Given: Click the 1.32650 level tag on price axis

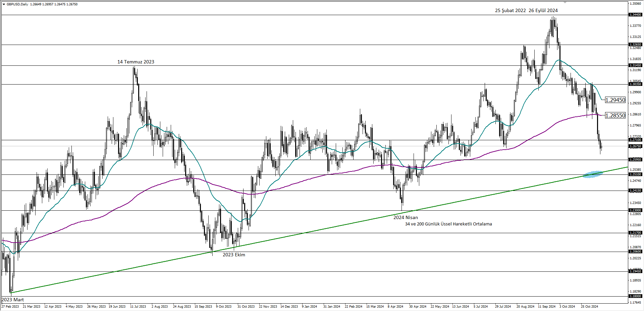Looking at the screenshot, I should tap(635, 45).
